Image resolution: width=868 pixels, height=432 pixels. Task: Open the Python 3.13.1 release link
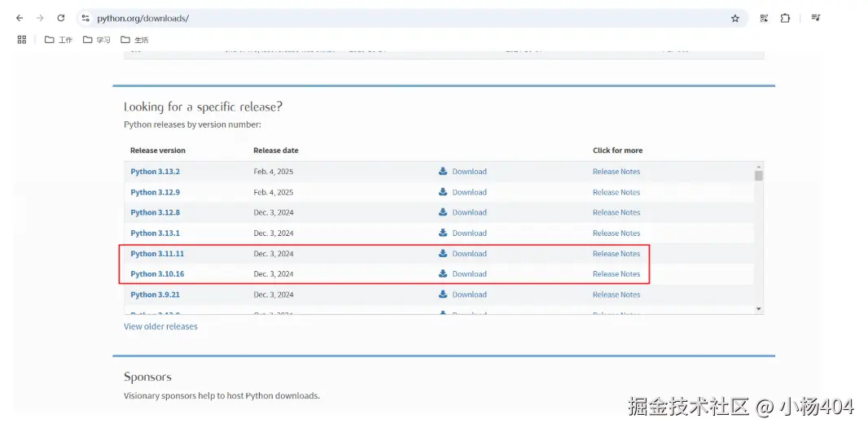pos(155,233)
